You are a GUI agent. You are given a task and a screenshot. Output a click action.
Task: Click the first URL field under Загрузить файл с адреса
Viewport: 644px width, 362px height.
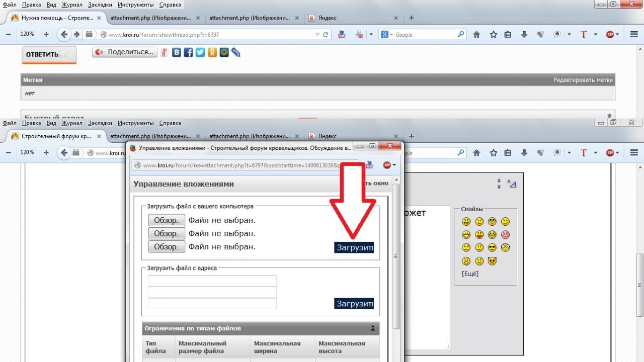pyautogui.click(x=212, y=281)
